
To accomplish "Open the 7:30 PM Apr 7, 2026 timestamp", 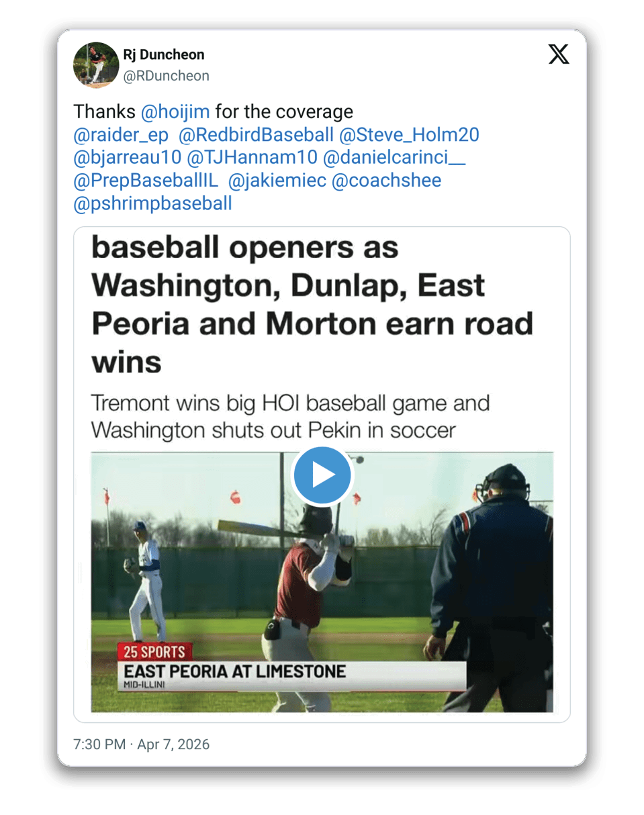I will 141,744.
